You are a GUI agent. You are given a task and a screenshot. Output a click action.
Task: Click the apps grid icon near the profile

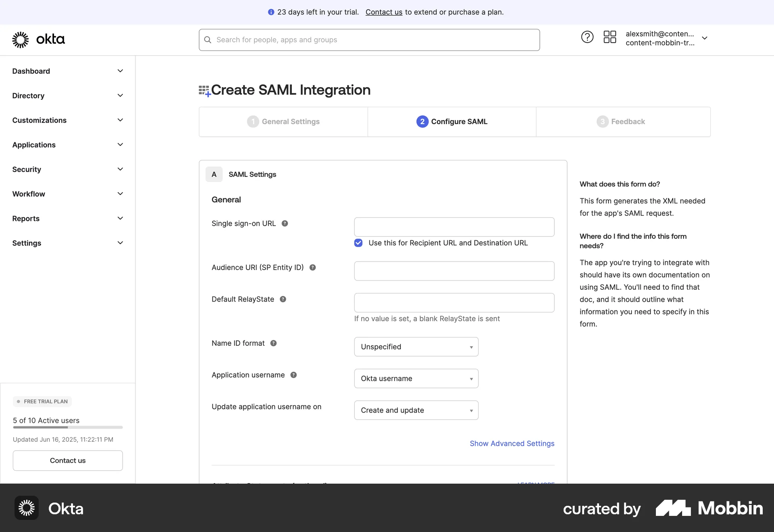(610, 37)
